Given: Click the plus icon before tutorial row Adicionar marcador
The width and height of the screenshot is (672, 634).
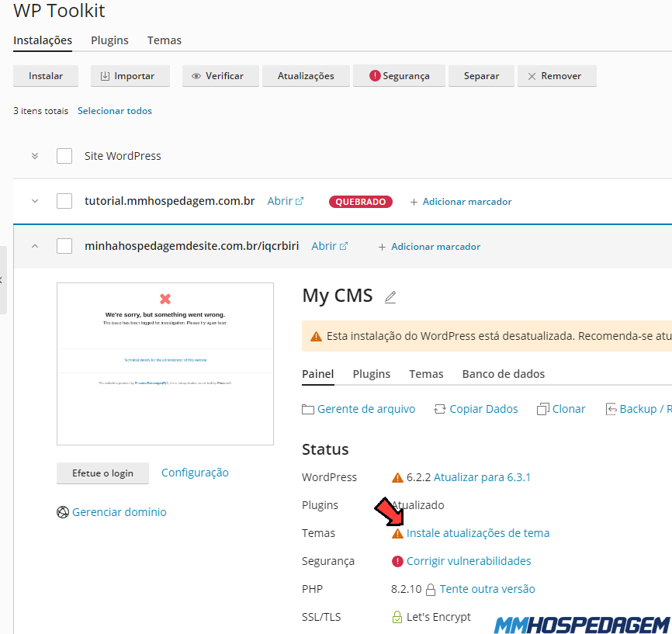Looking at the screenshot, I should point(414,202).
